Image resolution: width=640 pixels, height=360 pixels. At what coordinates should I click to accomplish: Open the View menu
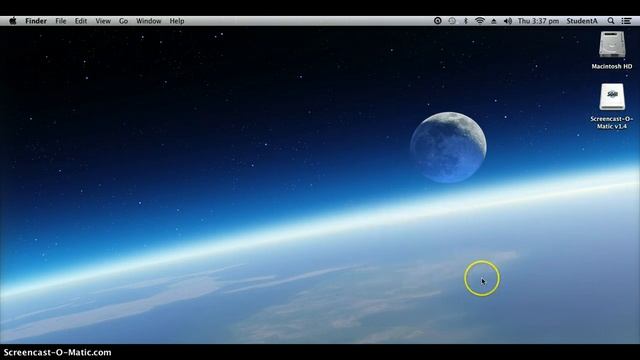(103, 21)
